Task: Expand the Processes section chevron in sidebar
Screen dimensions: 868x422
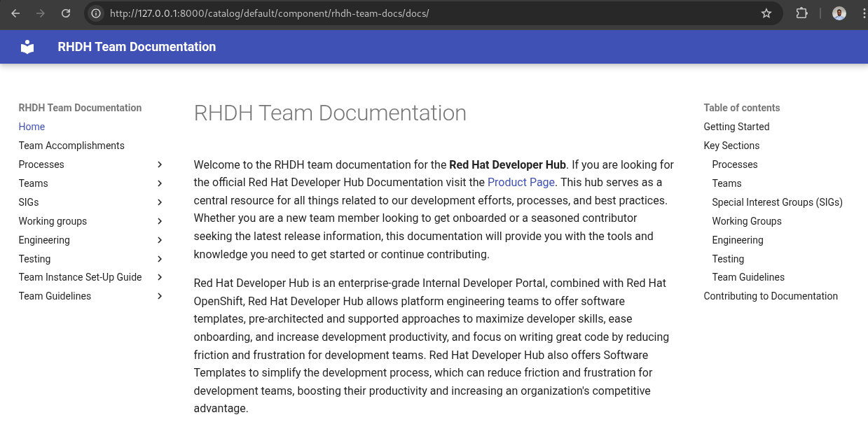Action: coord(160,164)
